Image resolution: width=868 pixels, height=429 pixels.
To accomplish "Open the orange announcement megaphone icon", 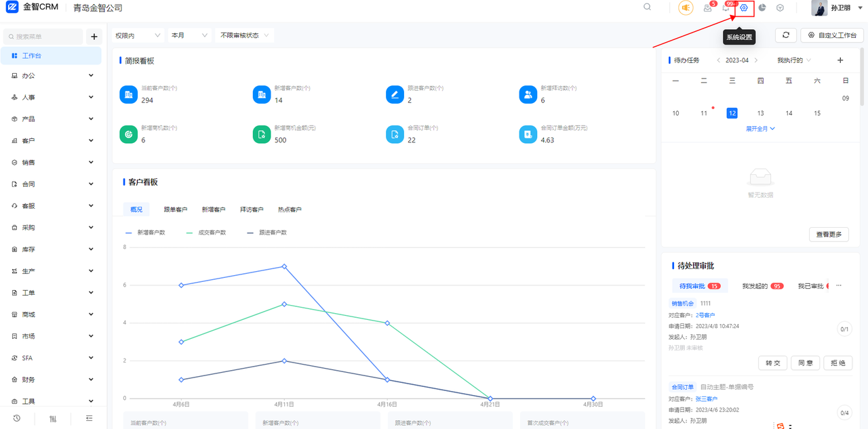I will click(x=686, y=7).
